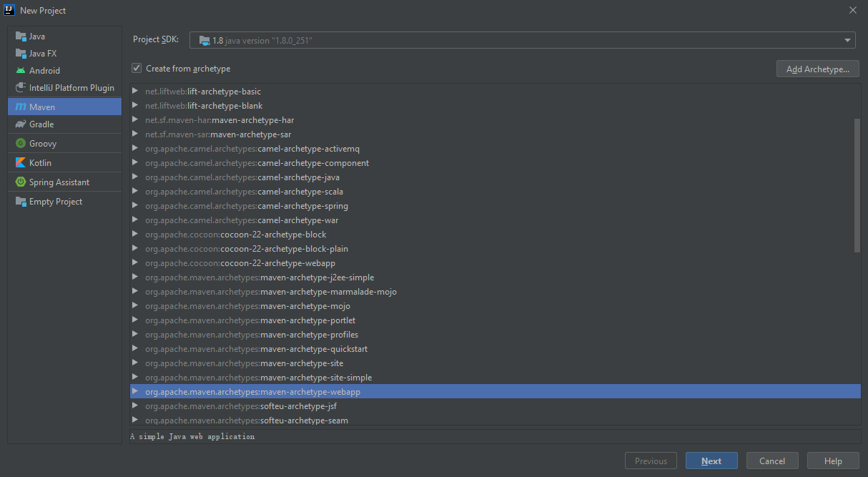Image resolution: width=868 pixels, height=477 pixels.
Task: Expand maven-archetype-quickstart node
Action: click(x=135, y=348)
